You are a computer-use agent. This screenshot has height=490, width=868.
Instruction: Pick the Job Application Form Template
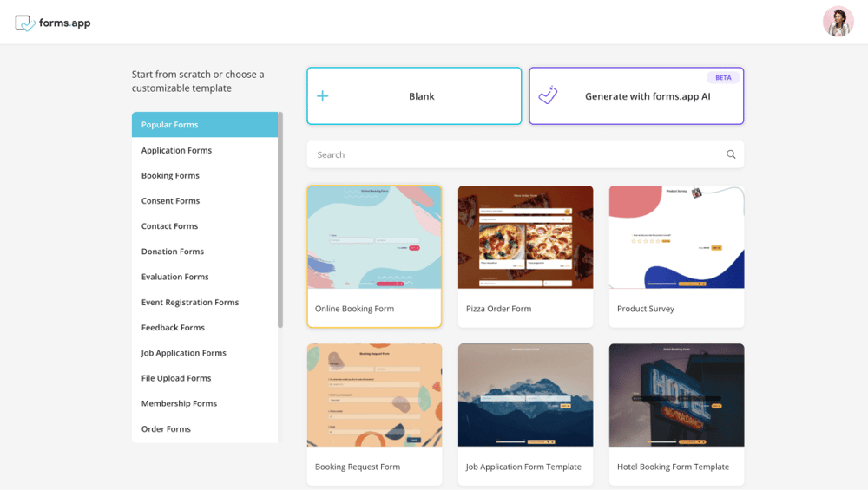(525, 414)
